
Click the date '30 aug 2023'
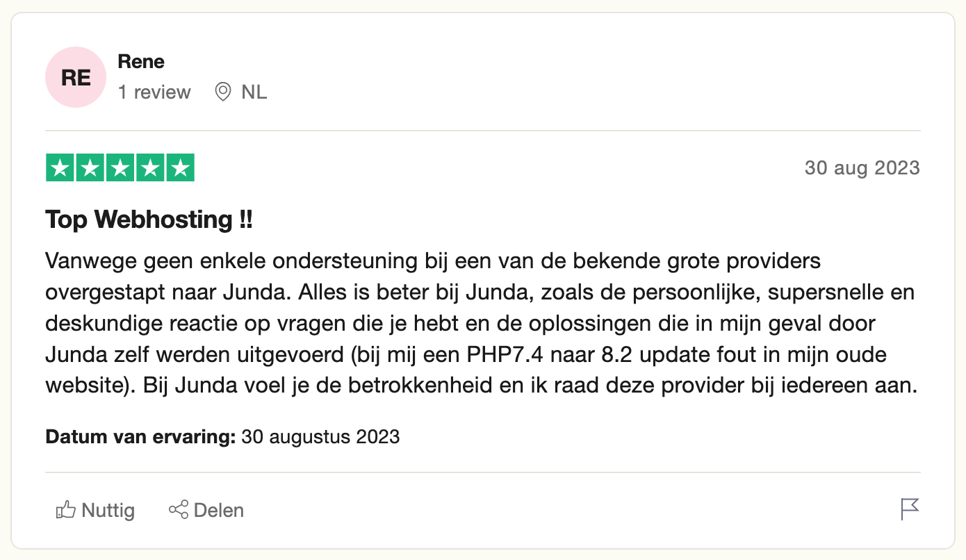(862, 167)
